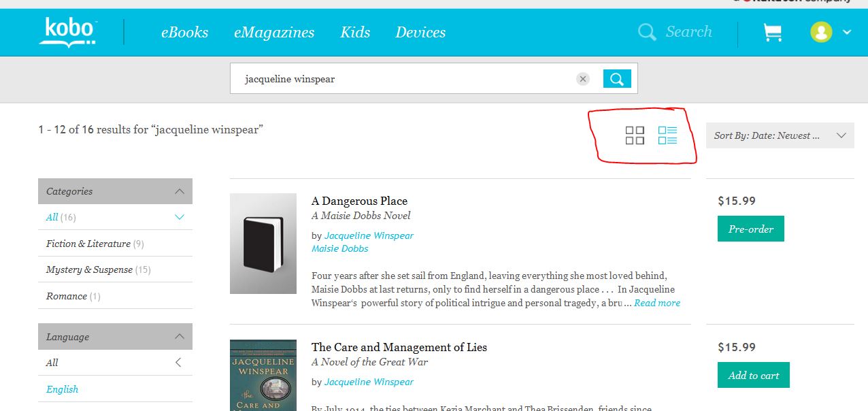Open the account menu arrow
Screen dimensions: 868x411
click(x=847, y=32)
